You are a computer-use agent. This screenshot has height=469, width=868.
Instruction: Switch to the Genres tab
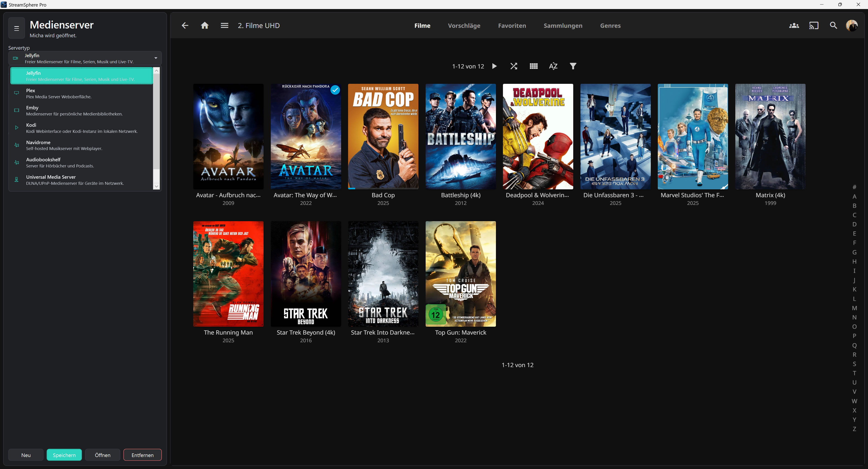click(610, 26)
